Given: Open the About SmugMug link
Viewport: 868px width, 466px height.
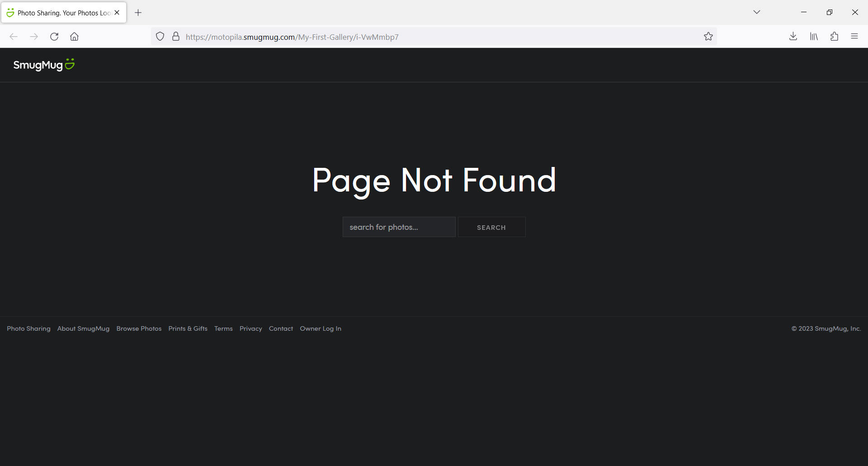Looking at the screenshot, I should click(x=83, y=328).
